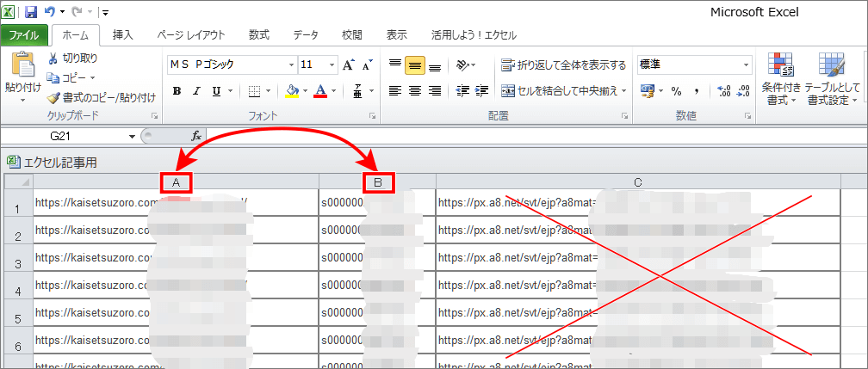Toggle the middle vertical align button

(x=414, y=65)
